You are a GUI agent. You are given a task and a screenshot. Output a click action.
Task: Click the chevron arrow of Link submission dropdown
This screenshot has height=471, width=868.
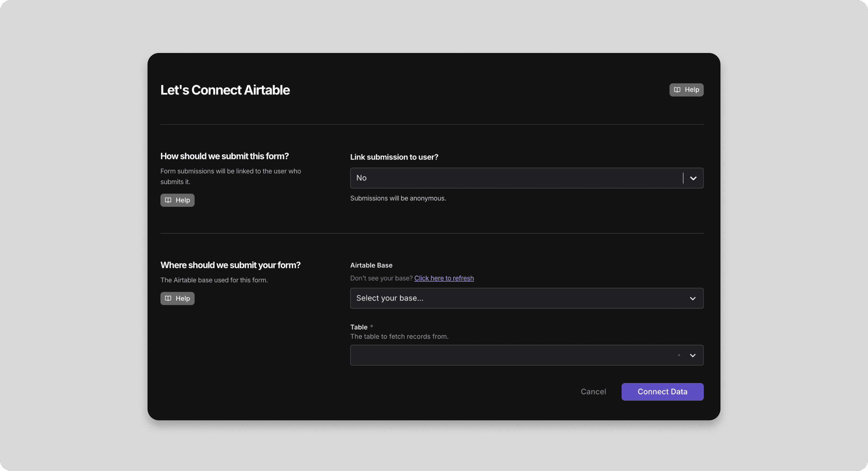click(693, 178)
